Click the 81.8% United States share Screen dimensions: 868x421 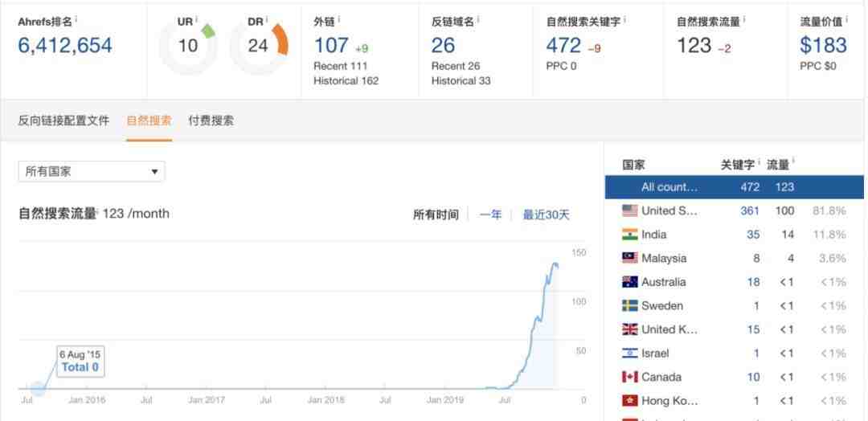click(x=829, y=210)
